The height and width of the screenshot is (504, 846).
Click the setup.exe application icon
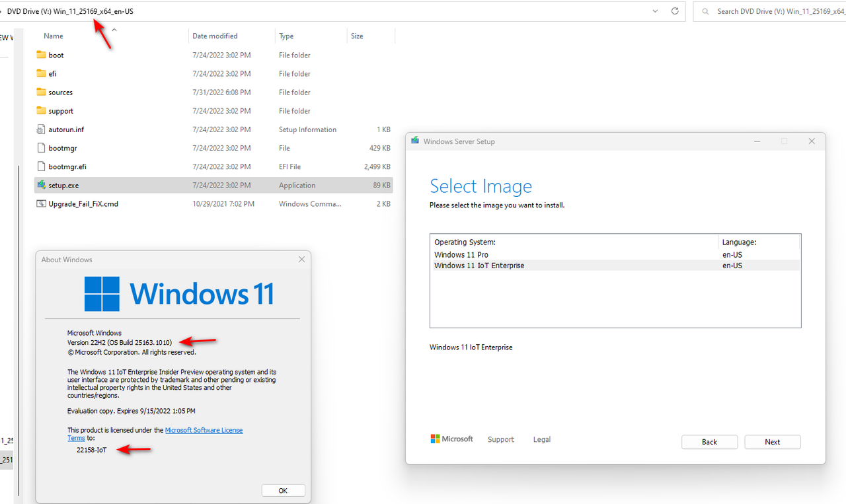pos(41,185)
